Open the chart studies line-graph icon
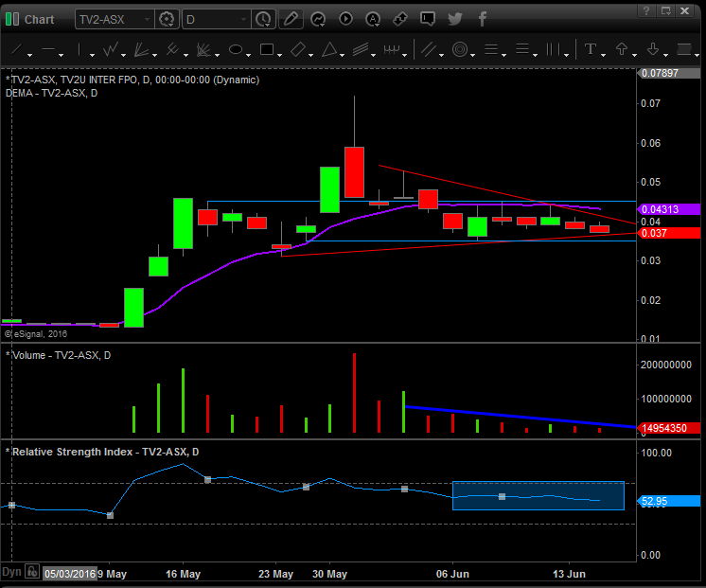 [318, 19]
